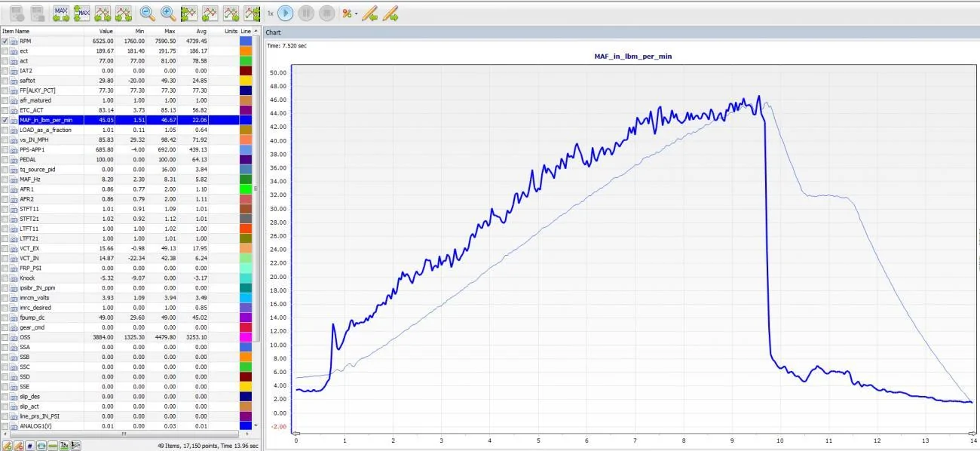The width and height of the screenshot is (980, 451).
Task: Click the numbered list icon at bottom
Action: click(x=75, y=446)
